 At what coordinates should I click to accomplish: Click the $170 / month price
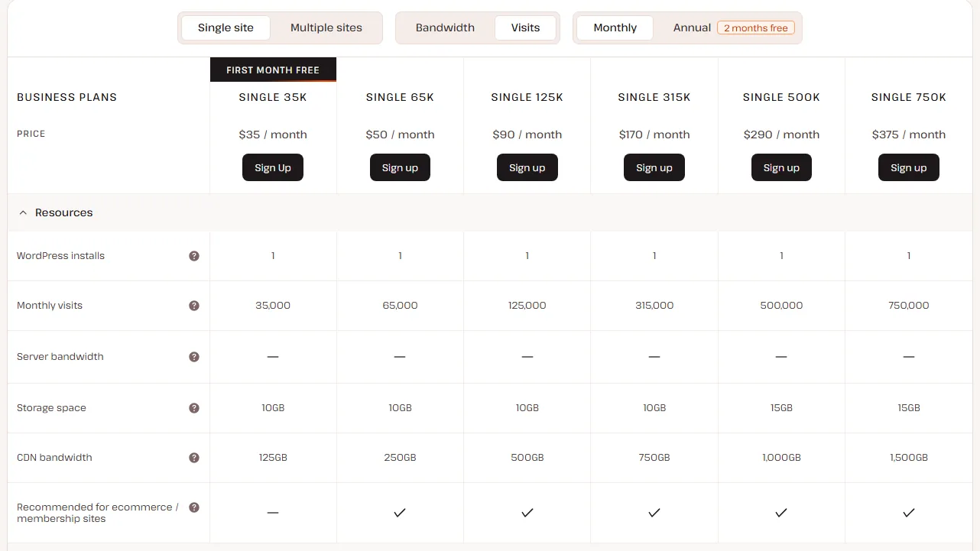pos(654,135)
